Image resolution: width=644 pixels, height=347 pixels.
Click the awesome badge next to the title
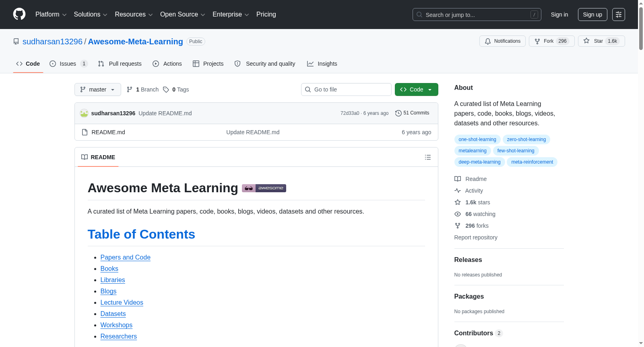pyautogui.click(x=264, y=188)
